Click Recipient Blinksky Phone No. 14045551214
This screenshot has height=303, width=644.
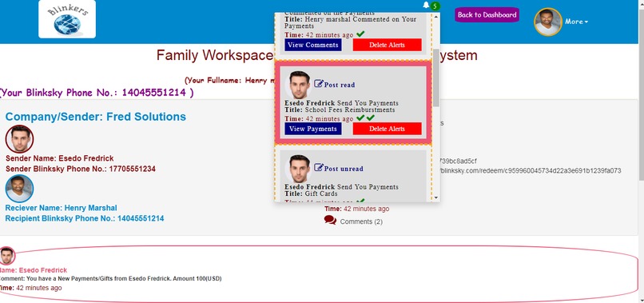coord(85,218)
